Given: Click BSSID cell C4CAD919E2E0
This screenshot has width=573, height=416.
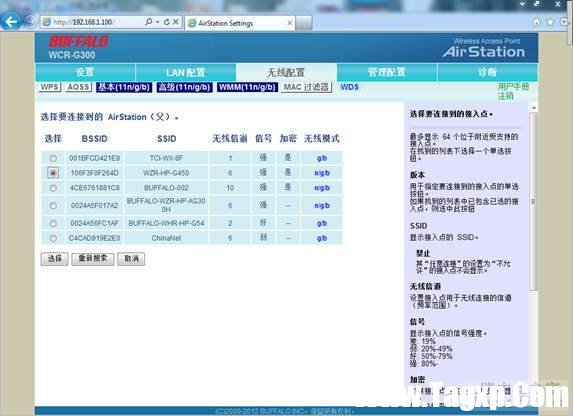Looking at the screenshot, I should 95,238.
